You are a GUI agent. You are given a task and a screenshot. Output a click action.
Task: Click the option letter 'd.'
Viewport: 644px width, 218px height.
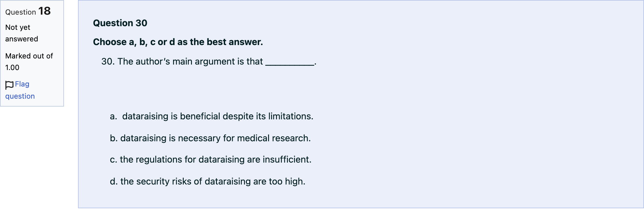click(x=114, y=181)
